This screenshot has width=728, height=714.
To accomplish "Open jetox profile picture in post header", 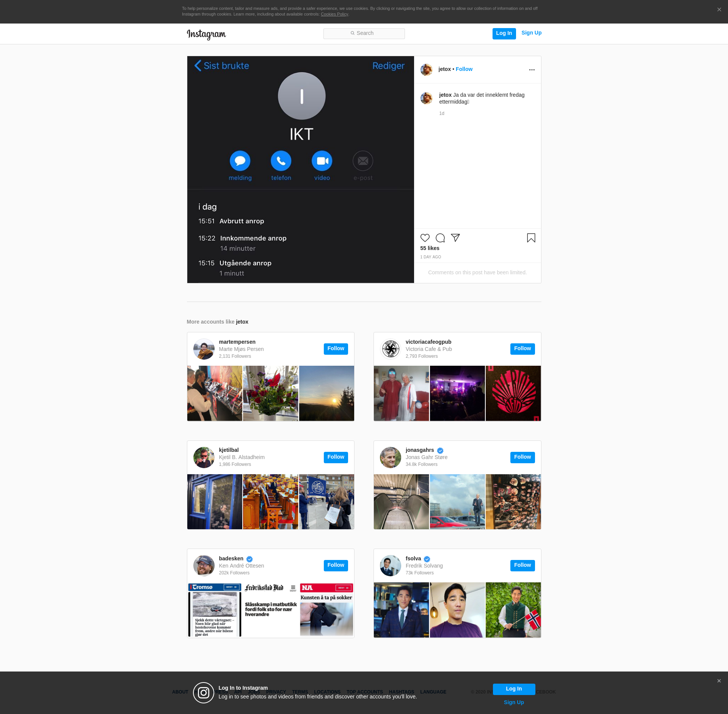I will click(427, 70).
